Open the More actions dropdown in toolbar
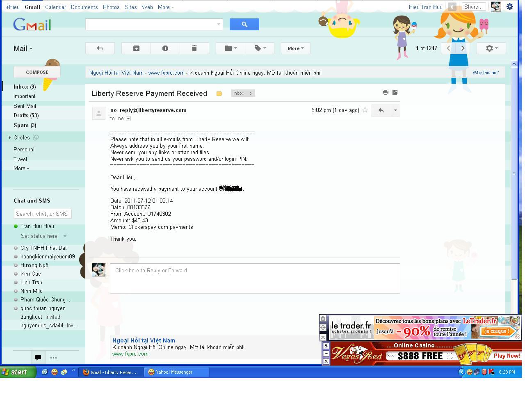Image resolution: width=525 pixels, height=420 pixels. 295,48
